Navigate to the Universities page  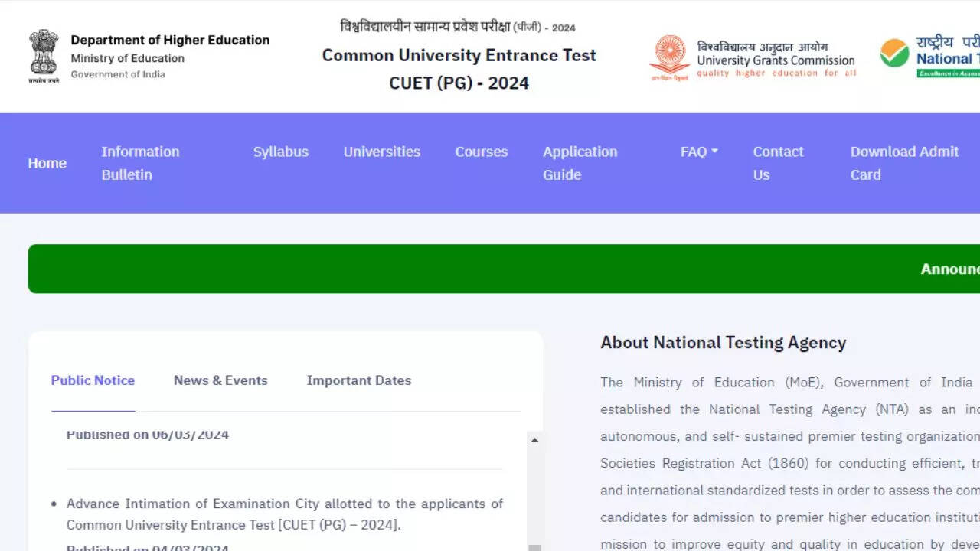tap(381, 152)
